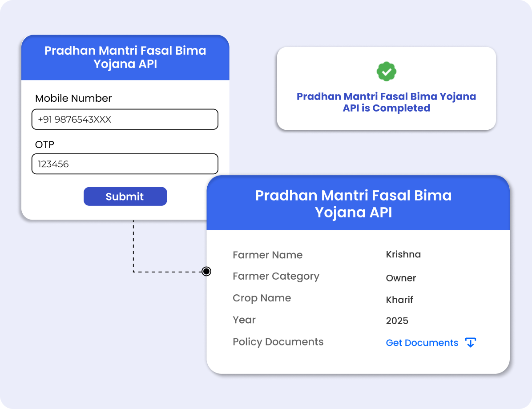Select the OTP field label
532x409 pixels.
pyautogui.click(x=44, y=144)
